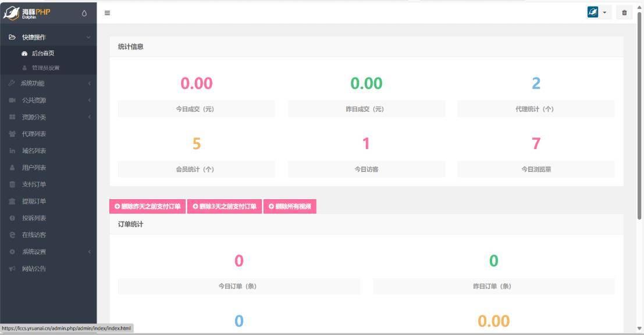644x335 pixels.
Task: Collapse the 快捷操作 menu chevron
Action: 88,37
